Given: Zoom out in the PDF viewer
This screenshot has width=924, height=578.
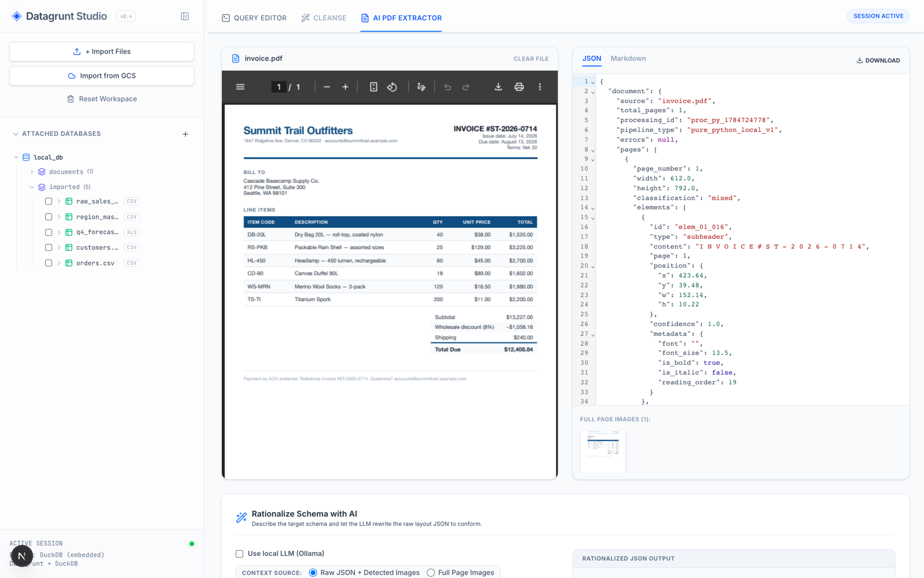Looking at the screenshot, I should tap(327, 87).
